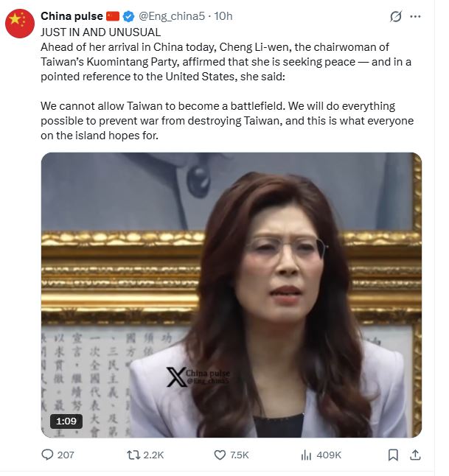Click the JUST IN AND UNUSUAL headline text
This screenshot has height=476, width=449.
pos(100,32)
